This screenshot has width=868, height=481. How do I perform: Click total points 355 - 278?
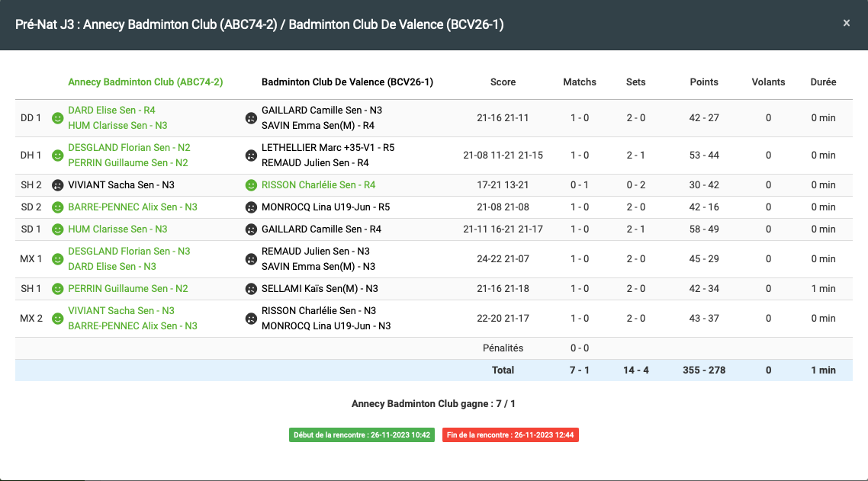pyautogui.click(x=703, y=370)
